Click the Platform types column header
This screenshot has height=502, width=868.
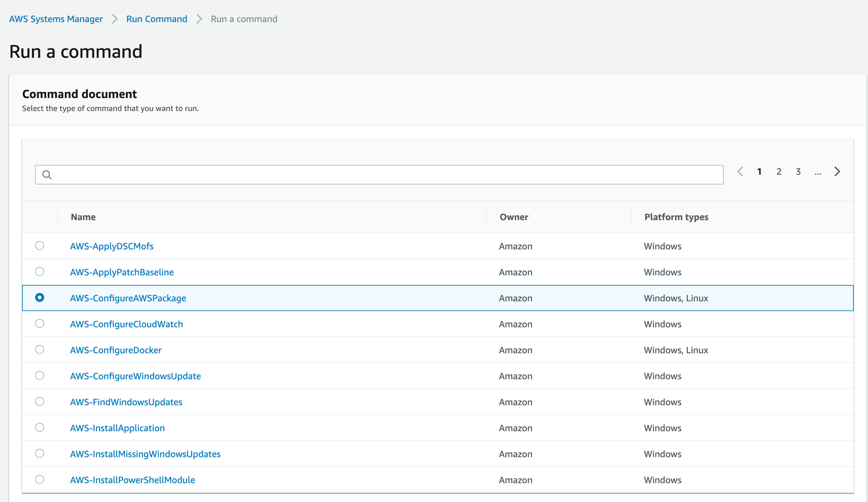tap(676, 217)
